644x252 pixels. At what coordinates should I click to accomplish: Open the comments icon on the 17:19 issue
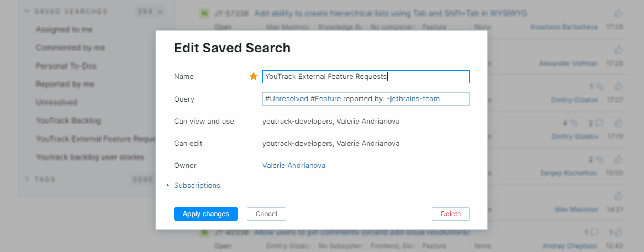point(598,123)
